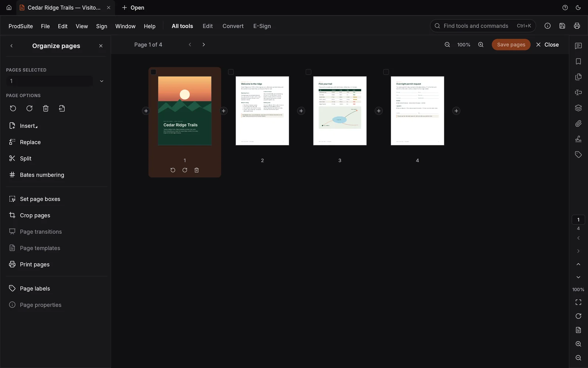This screenshot has height=368, width=588.
Task: Toggle the checkbox on page 1 thumbnail
Action: coord(154,72)
